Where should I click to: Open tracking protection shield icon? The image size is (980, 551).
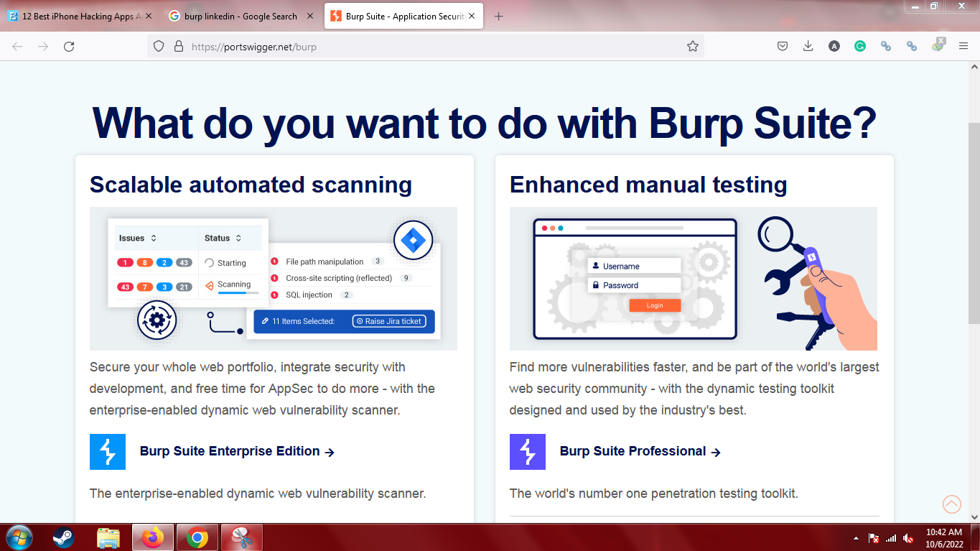pyautogui.click(x=159, y=46)
